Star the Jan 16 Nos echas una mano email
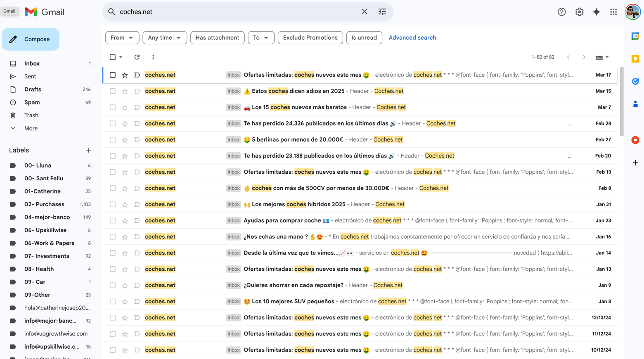Viewport: 644px width, 359px height. [125, 237]
